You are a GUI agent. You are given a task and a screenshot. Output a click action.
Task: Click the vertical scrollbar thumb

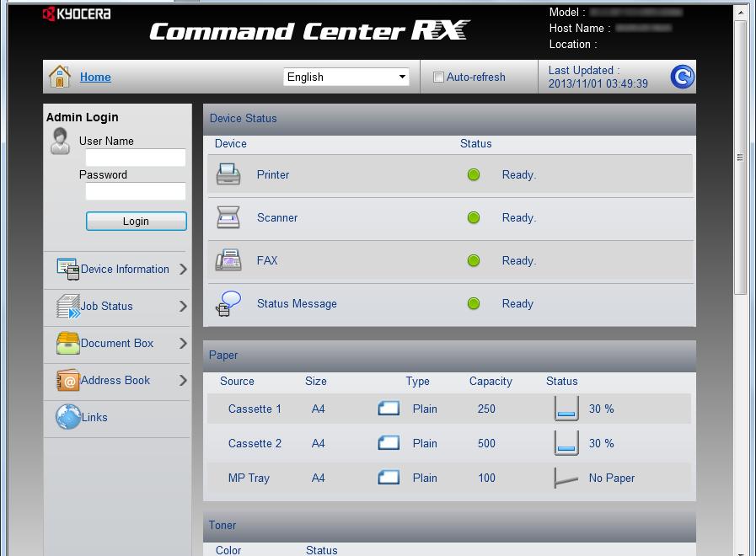pos(740,157)
